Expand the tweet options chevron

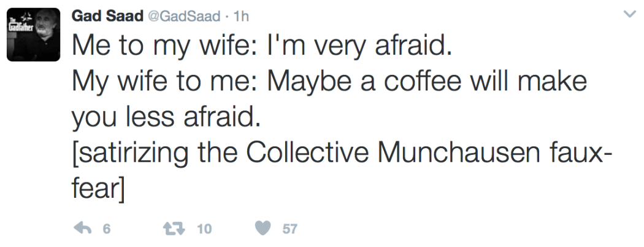(x=628, y=14)
